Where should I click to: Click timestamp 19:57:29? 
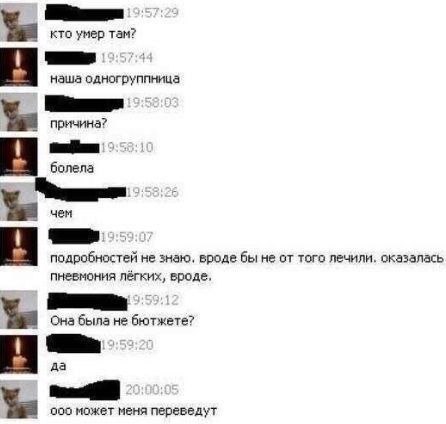152,13
